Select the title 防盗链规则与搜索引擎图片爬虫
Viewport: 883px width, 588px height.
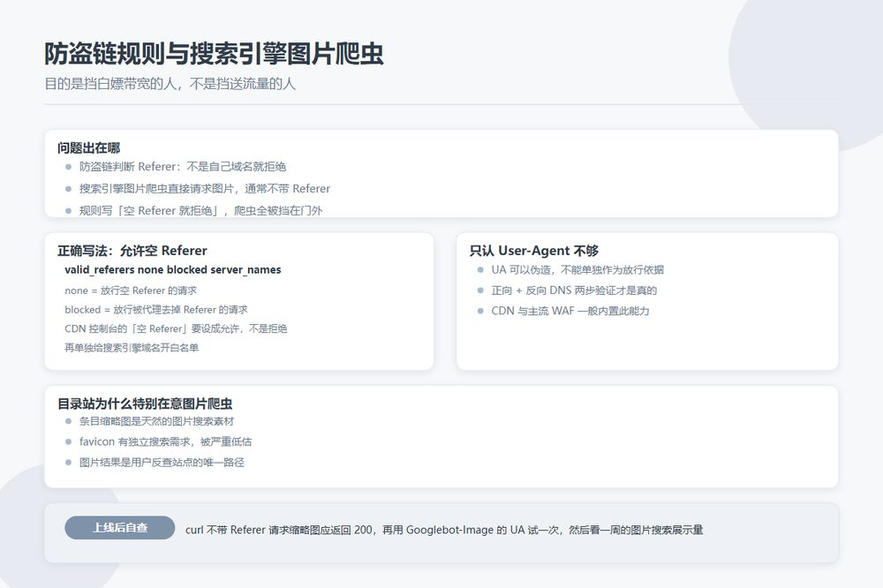(x=214, y=54)
